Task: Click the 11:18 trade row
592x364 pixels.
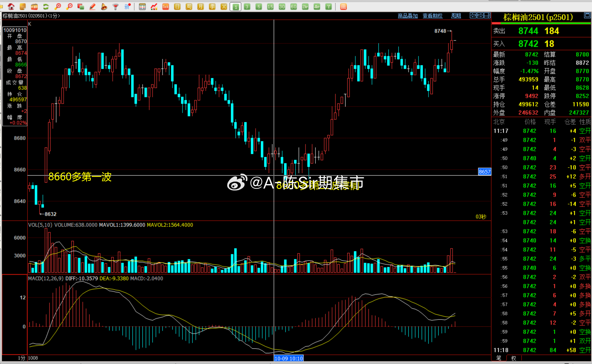Action: click(542, 350)
